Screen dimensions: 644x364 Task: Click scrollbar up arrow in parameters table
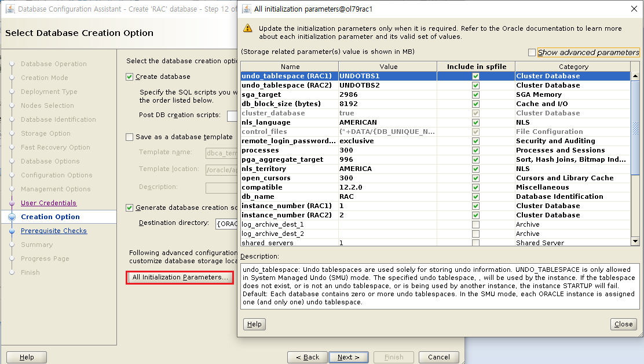[635, 76]
